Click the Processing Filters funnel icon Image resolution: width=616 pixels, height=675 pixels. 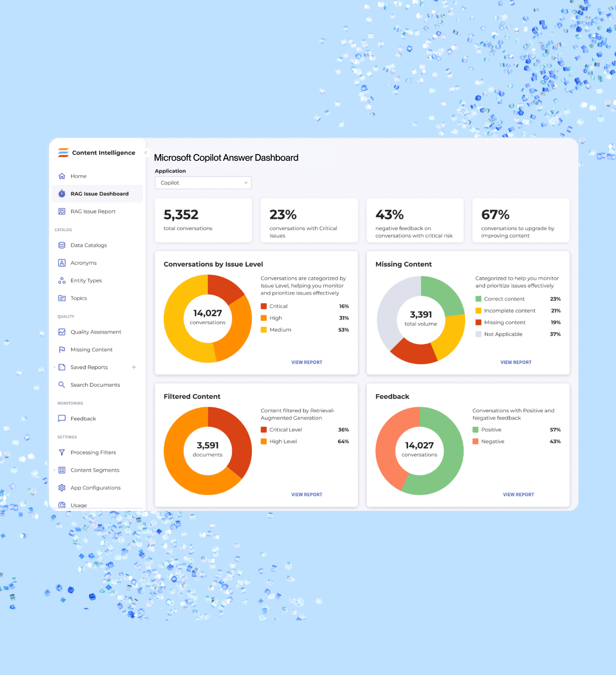pyautogui.click(x=62, y=452)
